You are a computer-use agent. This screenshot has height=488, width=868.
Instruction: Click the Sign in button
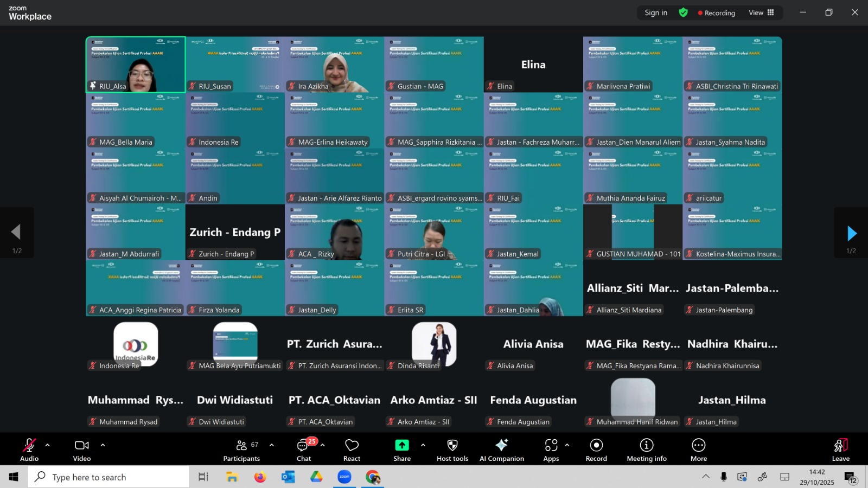tap(656, 12)
